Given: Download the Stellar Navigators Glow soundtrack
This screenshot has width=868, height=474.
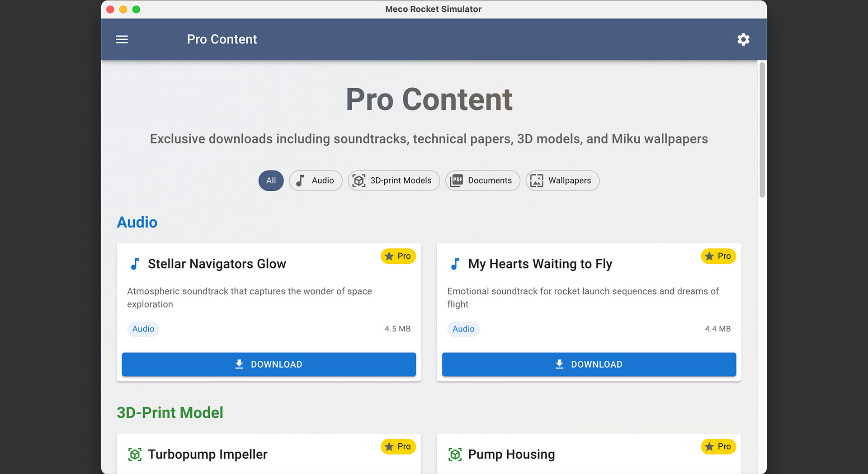Looking at the screenshot, I should pyautogui.click(x=269, y=365).
